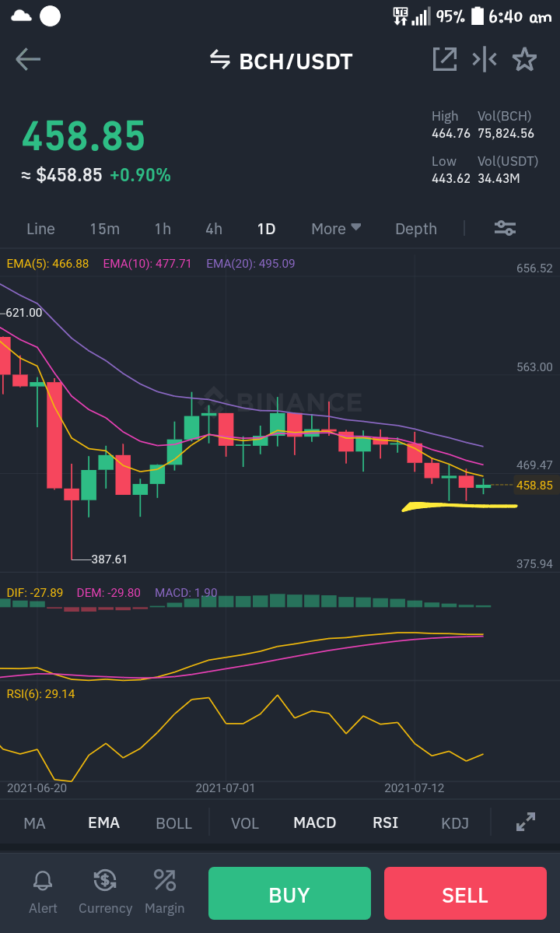Screen dimensions: 560x933
Task: Swap trading pair via arrows beside BCH/USDT
Action: 220,59
